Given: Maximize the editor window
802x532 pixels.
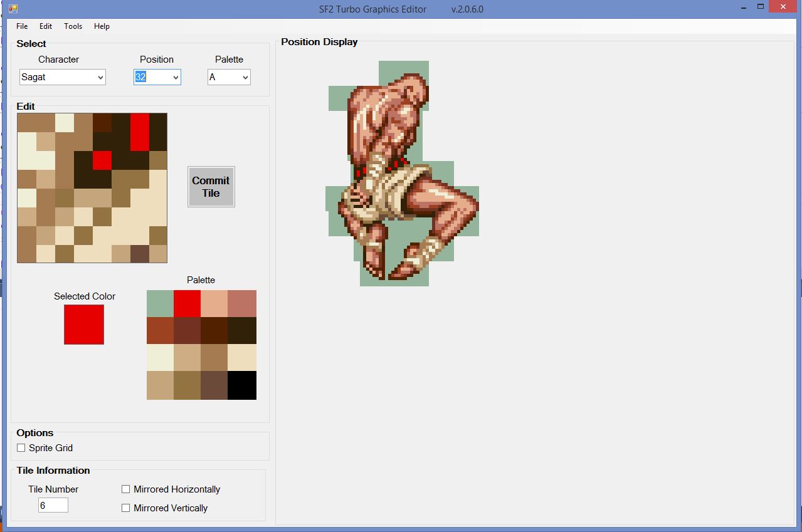Looking at the screenshot, I should coord(760,7).
